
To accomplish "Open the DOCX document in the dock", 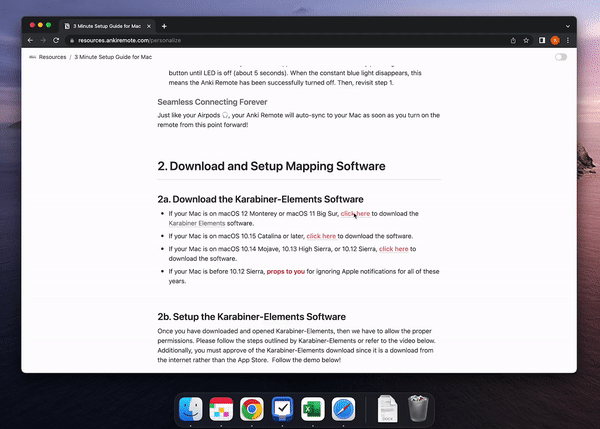I will [x=387, y=409].
